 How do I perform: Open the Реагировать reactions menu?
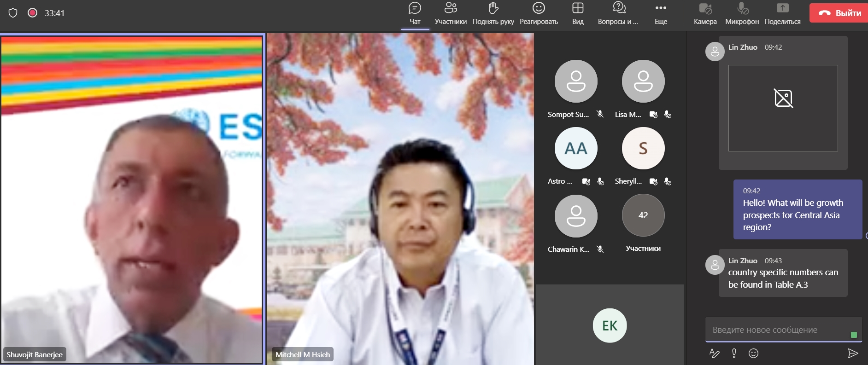coord(539,14)
